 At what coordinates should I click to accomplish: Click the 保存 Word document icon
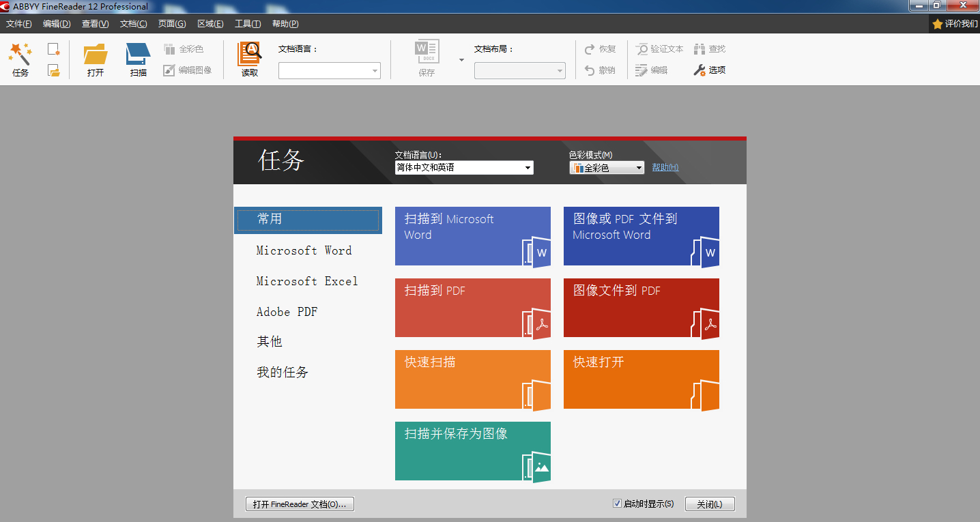coord(427,52)
